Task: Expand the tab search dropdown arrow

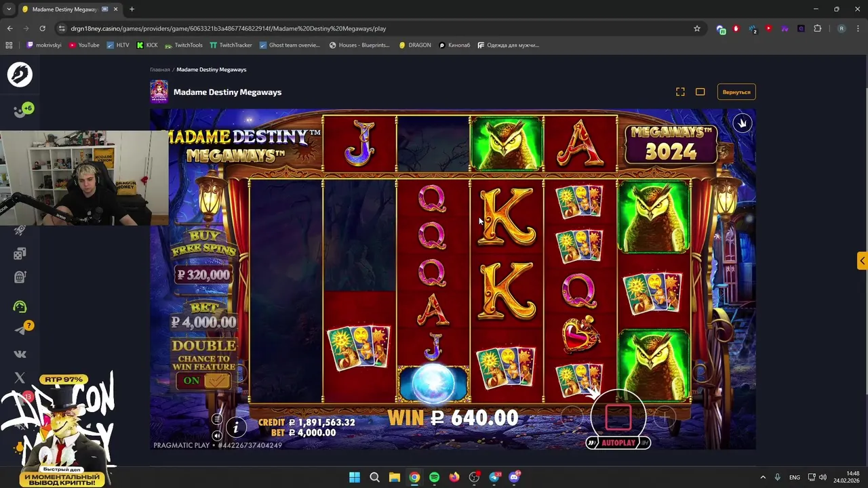Action: coord(9,9)
